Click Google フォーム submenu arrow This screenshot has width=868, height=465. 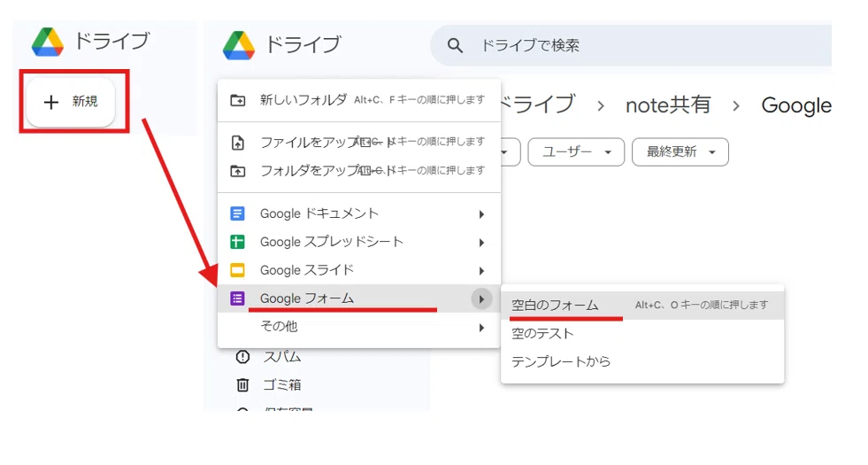[x=481, y=299]
